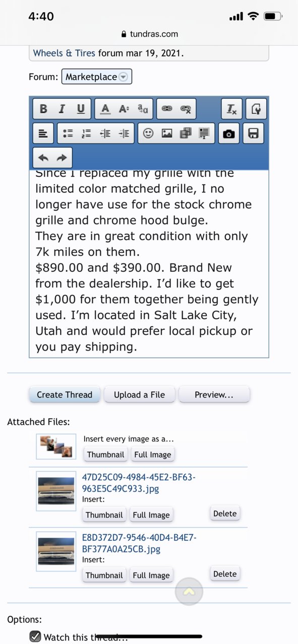Toggle Watch this thread checkbox
Viewport: 298px width, 644px height.
coord(35,636)
